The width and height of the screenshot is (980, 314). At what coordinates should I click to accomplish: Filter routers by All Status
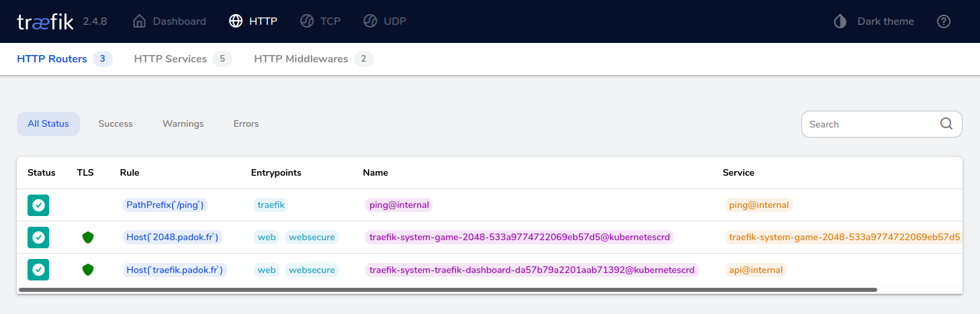48,124
